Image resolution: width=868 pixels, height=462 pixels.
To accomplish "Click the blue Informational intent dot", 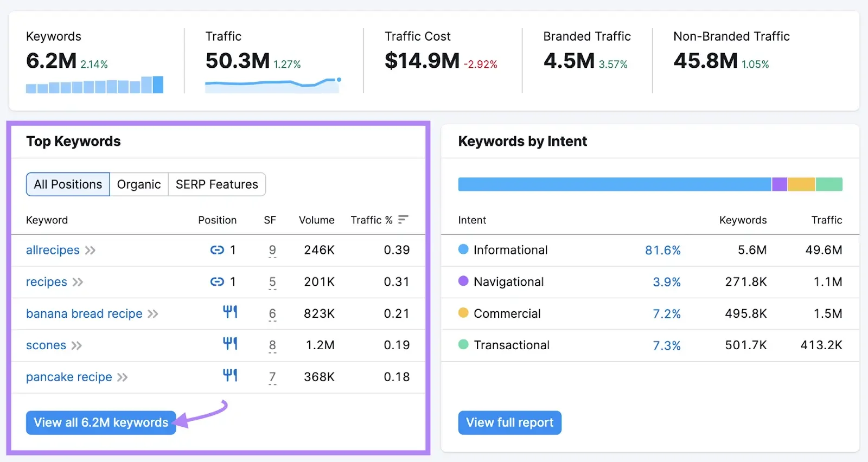I will pyautogui.click(x=463, y=249).
